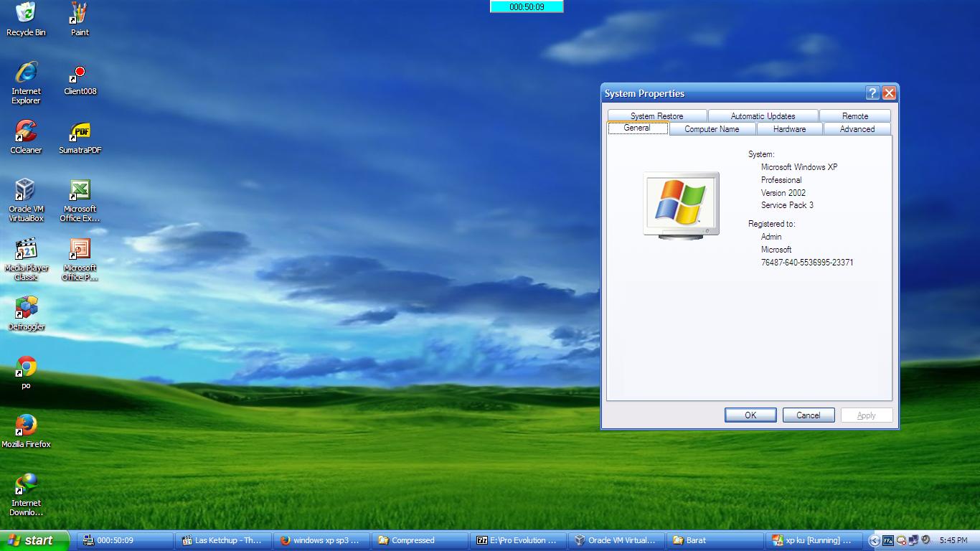
Task: Switch to the Hardware tab
Action: coord(789,129)
